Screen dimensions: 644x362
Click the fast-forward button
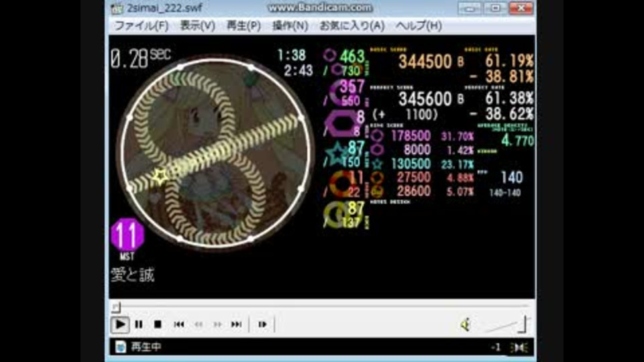coord(217,324)
